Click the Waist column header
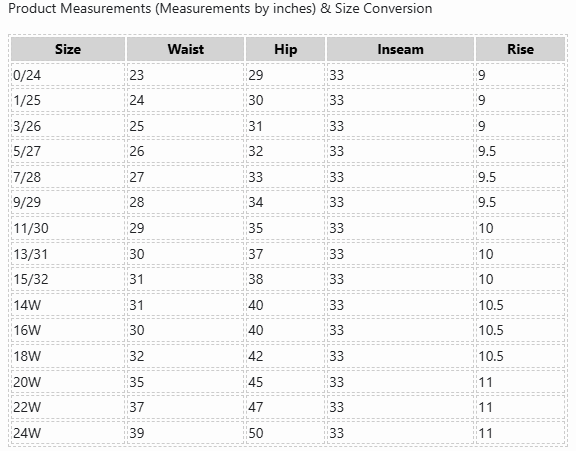Image resolution: width=576 pixels, height=451 pixels. [x=186, y=49]
